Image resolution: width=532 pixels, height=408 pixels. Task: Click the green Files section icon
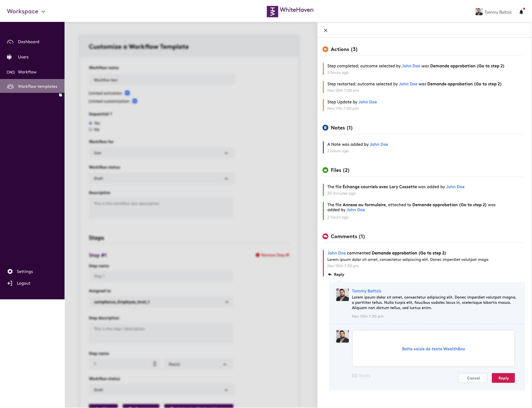(325, 170)
